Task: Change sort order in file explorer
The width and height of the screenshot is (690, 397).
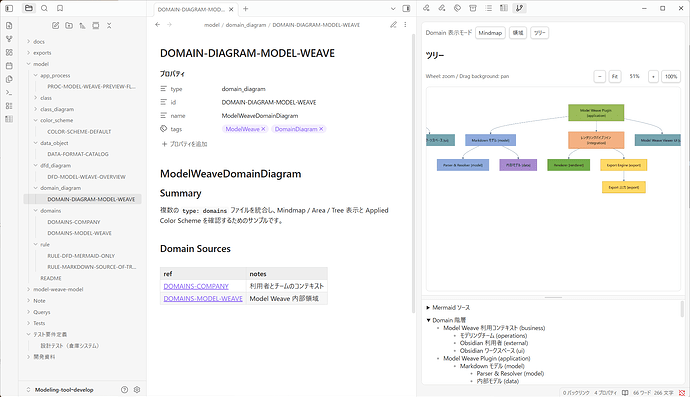Action: [82, 26]
